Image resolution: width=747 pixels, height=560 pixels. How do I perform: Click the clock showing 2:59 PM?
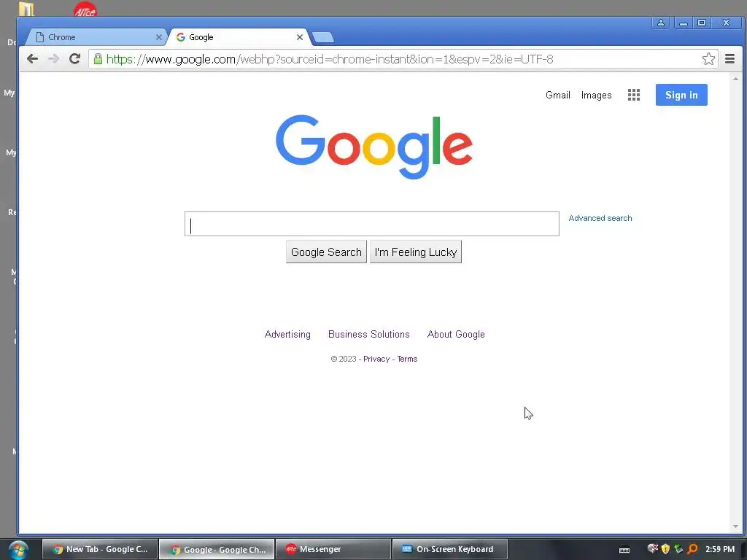pos(720,550)
